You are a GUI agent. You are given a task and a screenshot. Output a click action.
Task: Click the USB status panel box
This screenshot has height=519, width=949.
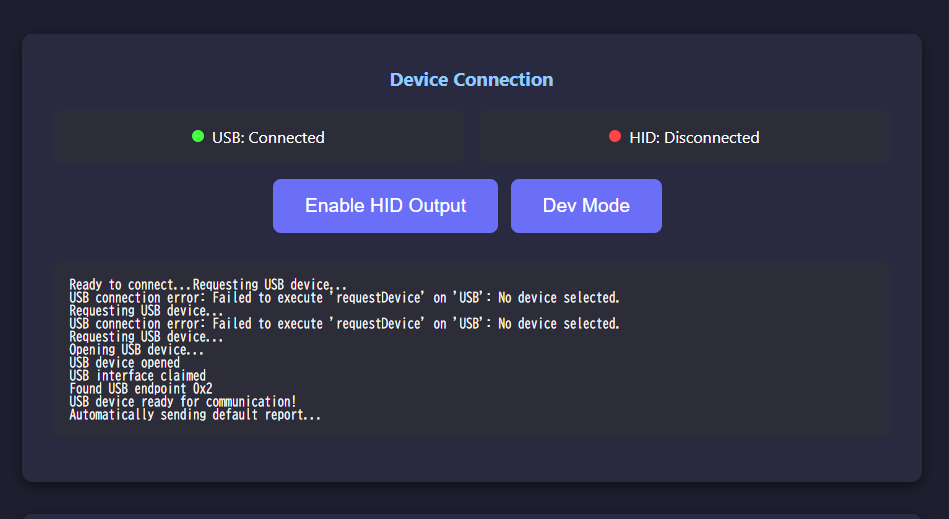[259, 137]
